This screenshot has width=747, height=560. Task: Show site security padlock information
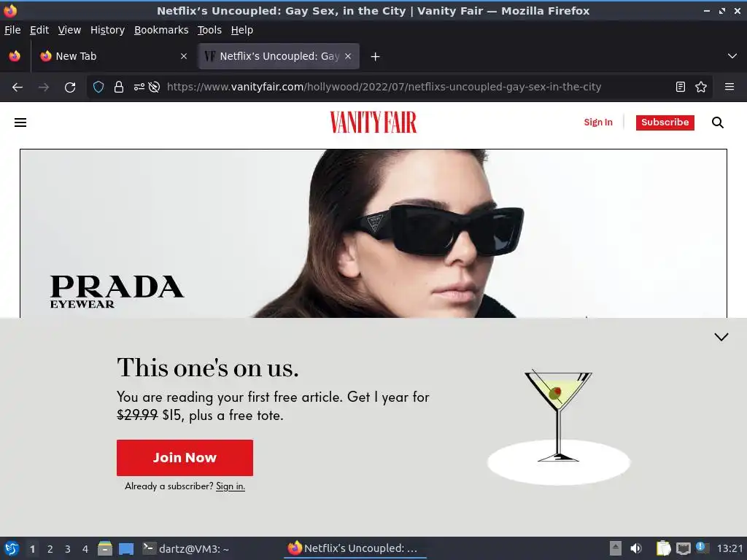click(x=119, y=87)
